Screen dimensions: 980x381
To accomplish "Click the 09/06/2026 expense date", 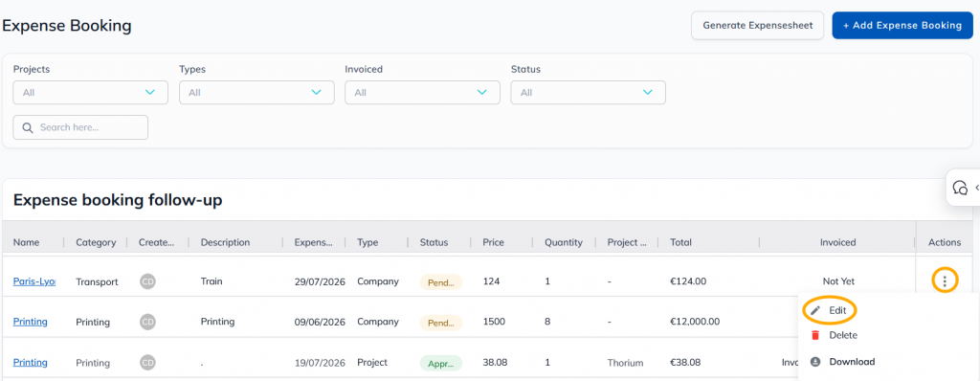I will [x=320, y=322].
